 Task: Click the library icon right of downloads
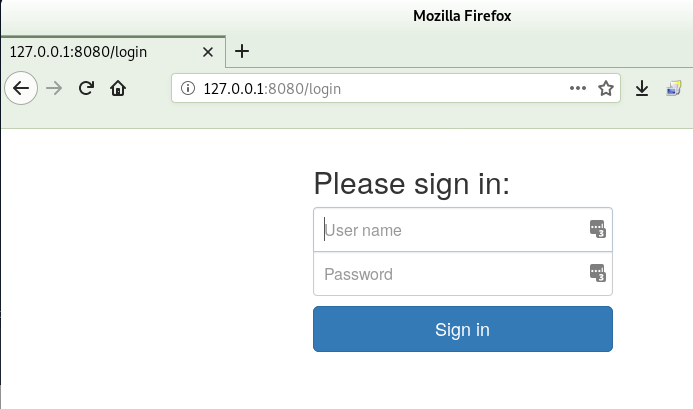(x=674, y=88)
